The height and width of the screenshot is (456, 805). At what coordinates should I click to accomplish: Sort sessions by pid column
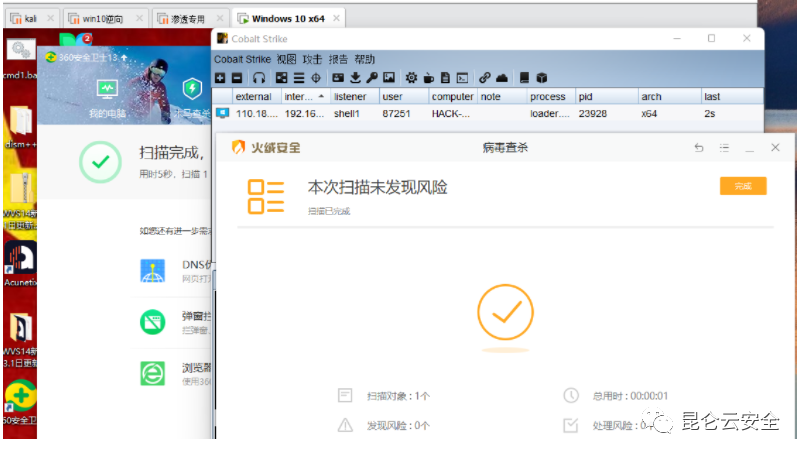606,97
